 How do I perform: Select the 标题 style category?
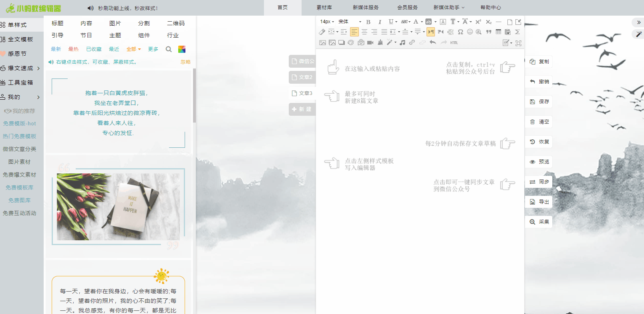click(58, 23)
